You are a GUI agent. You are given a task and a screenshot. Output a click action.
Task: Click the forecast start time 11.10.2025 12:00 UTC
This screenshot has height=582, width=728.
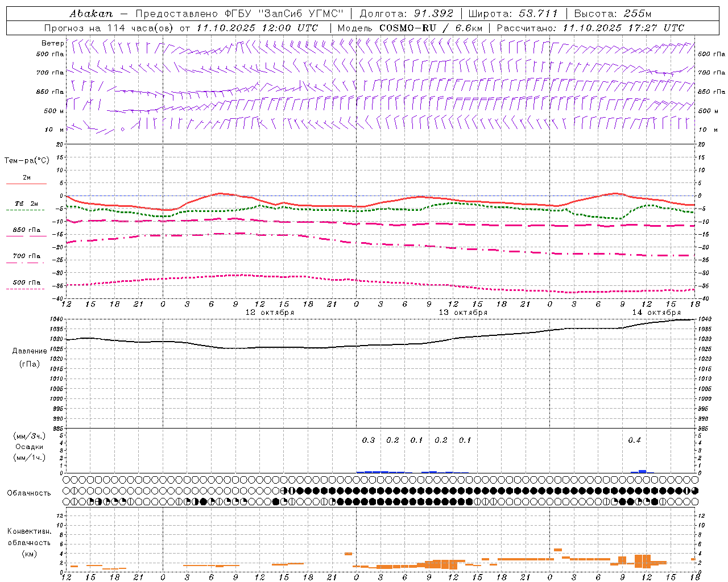point(257,28)
